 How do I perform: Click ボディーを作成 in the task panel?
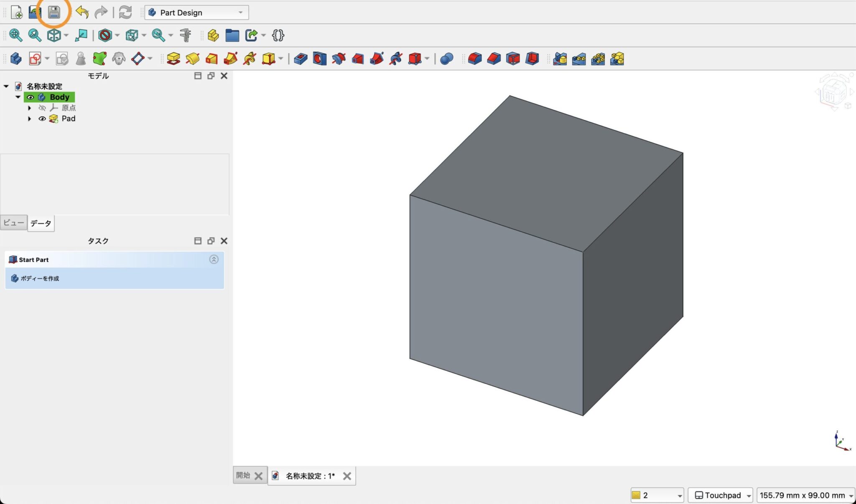[x=40, y=278]
